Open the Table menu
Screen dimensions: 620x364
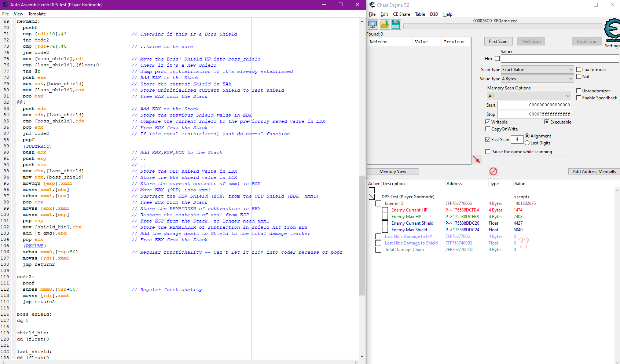pos(420,14)
